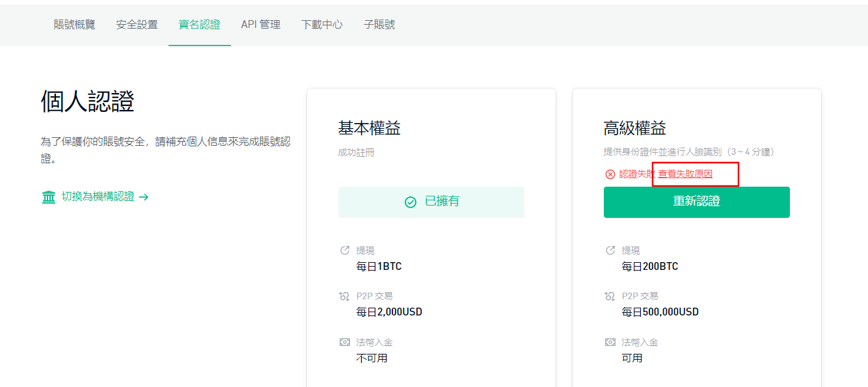The height and width of the screenshot is (387, 868).
Task: Go to the API 管理 tab
Action: [261, 25]
